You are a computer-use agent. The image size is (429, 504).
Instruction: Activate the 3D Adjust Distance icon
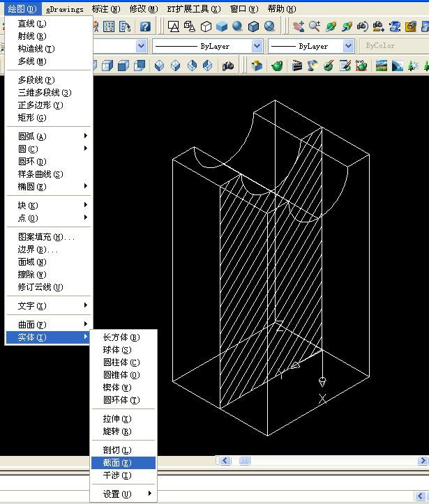pos(379,26)
